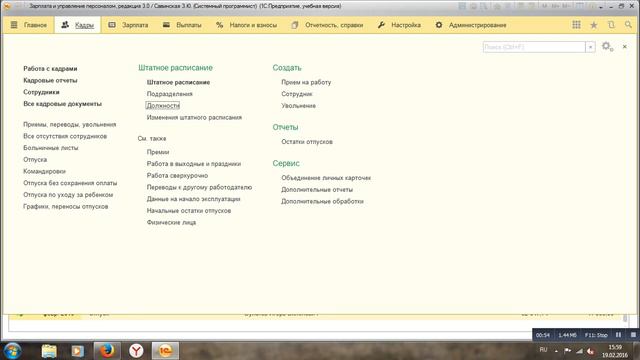Screen dimensions: 640x360
Task: Create a new Сотрудник
Action: coord(297,94)
